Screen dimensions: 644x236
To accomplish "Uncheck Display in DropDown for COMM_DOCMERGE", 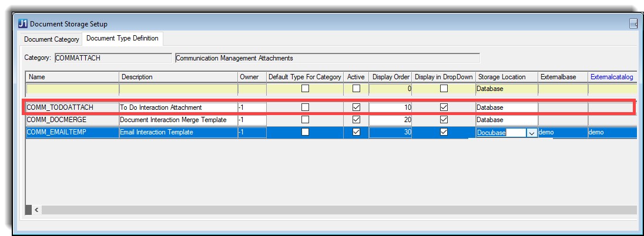I will click(x=444, y=120).
